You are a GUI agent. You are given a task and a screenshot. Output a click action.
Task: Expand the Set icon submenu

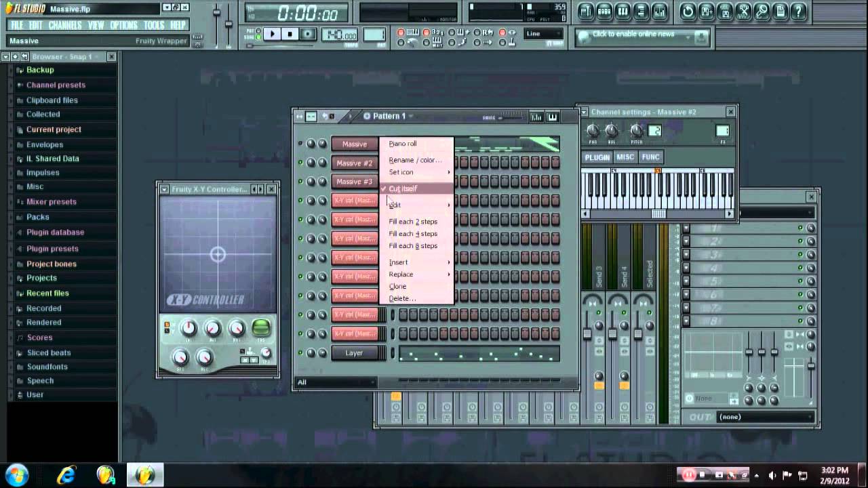click(416, 172)
